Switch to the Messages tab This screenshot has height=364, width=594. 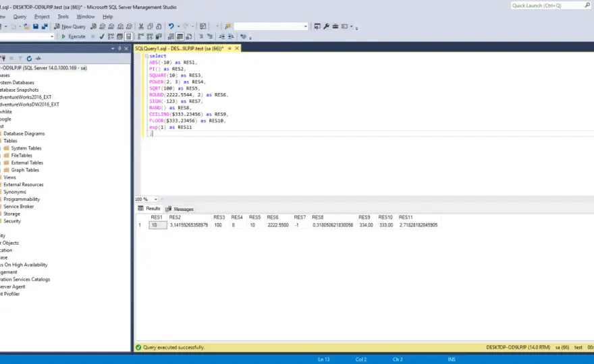click(180, 209)
